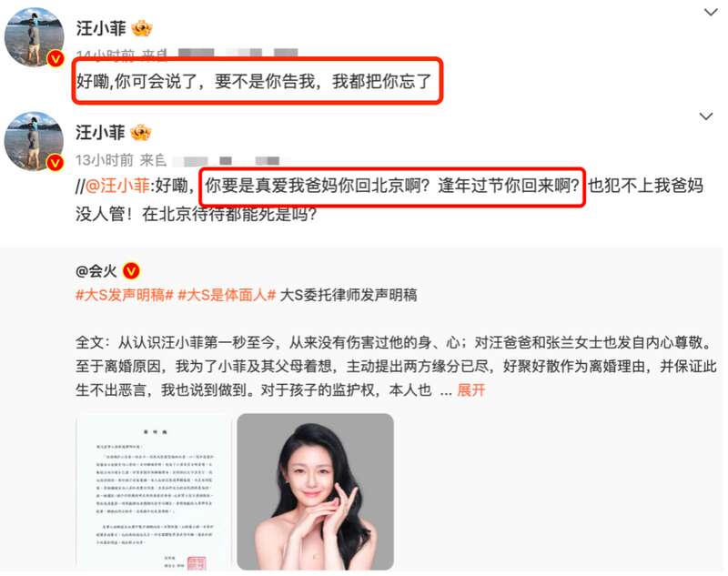Click the 13小时前 timestamp on second post

pos(105,160)
